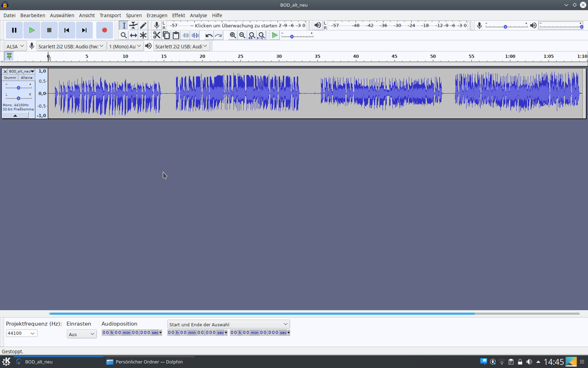Click the recording meter to start monitoring
The width and height of the screenshot is (588, 368).
pos(237,26)
